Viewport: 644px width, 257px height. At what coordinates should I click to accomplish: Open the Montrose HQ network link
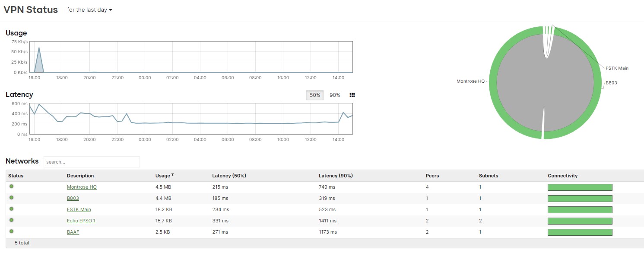click(x=82, y=187)
